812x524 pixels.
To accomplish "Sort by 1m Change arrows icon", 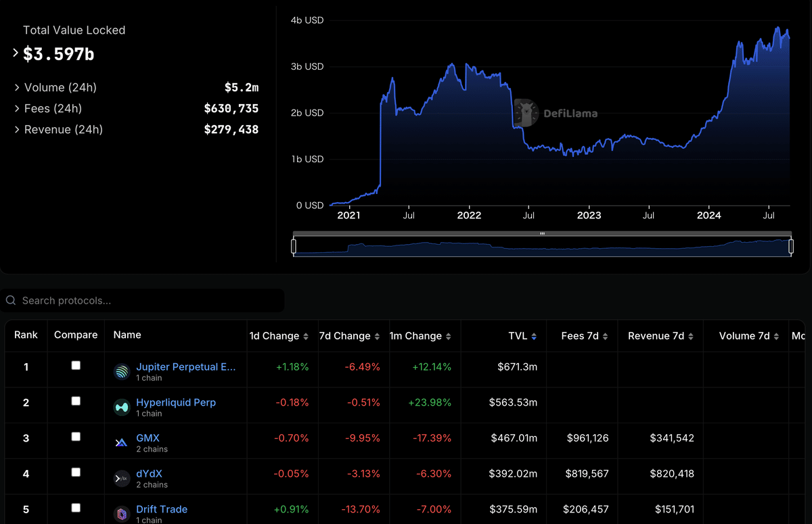I will point(448,337).
